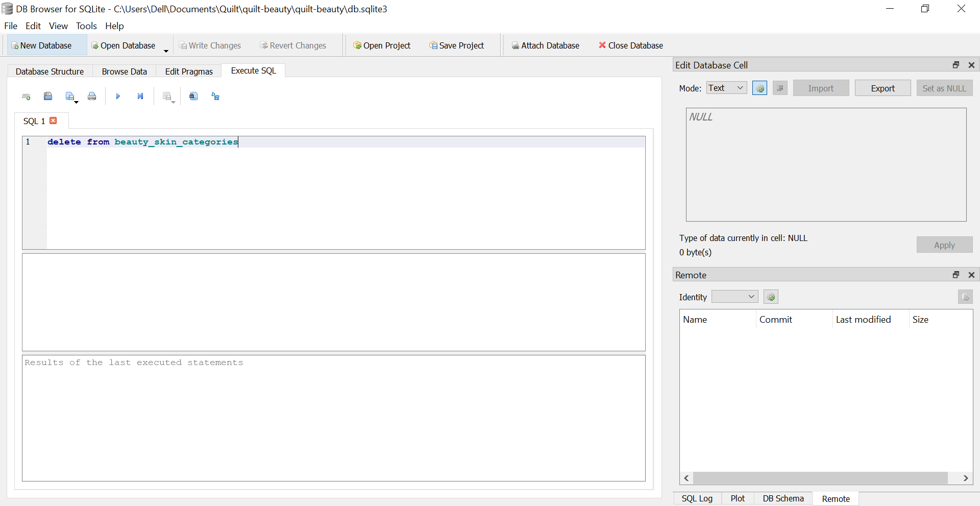Click Close Database toolbar button
Screen dimensions: 980x506
pyautogui.click(x=631, y=45)
